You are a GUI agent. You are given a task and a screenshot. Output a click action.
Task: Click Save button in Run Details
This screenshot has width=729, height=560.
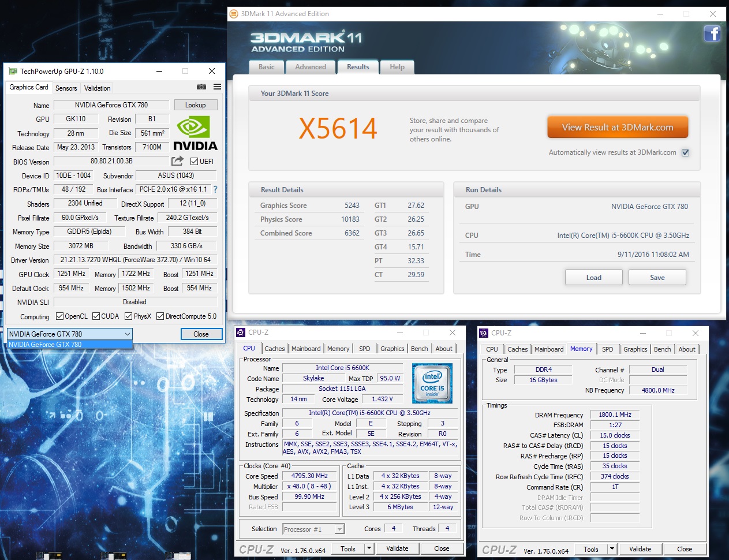point(657,278)
